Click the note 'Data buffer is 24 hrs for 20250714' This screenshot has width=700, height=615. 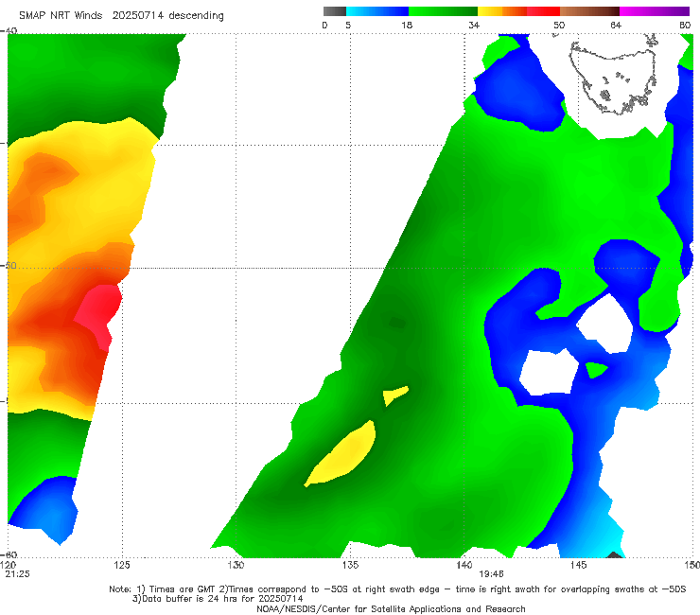(x=218, y=599)
